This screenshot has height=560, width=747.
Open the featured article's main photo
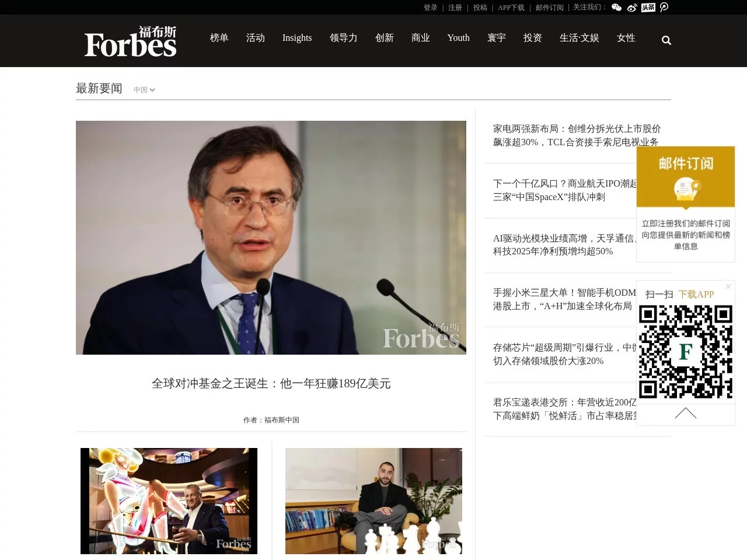click(x=271, y=237)
